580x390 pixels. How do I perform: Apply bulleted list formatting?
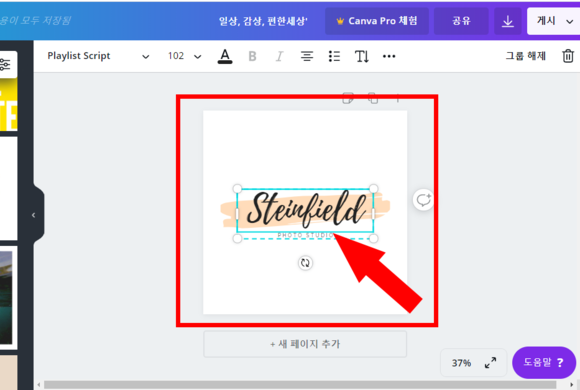[334, 56]
